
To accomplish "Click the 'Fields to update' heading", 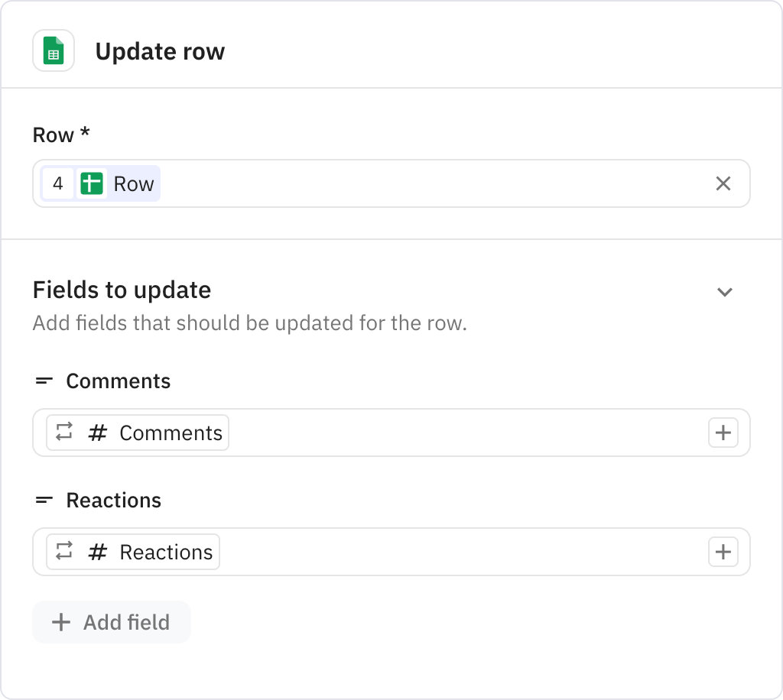I will [122, 290].
